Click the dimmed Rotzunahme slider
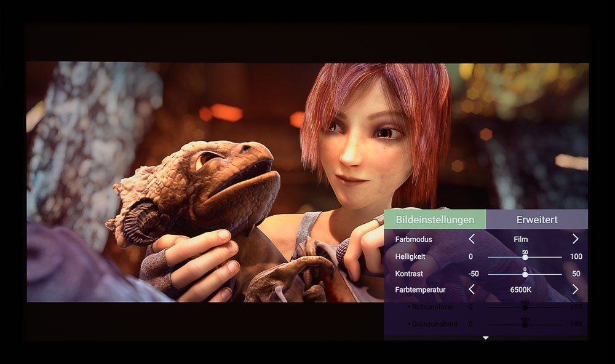The width and height of the screenshot is (615, 364). pos(525,307)
